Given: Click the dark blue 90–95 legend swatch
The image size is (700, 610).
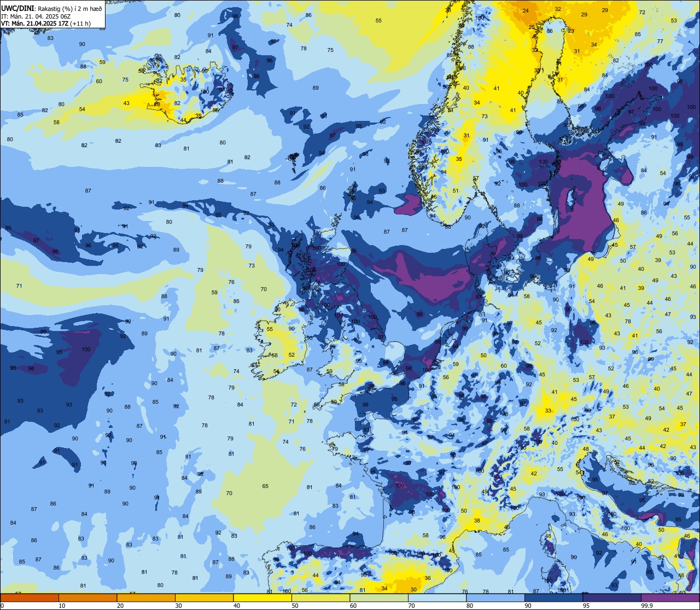Looking at the screenshot, I should click(x=553, y=597).
